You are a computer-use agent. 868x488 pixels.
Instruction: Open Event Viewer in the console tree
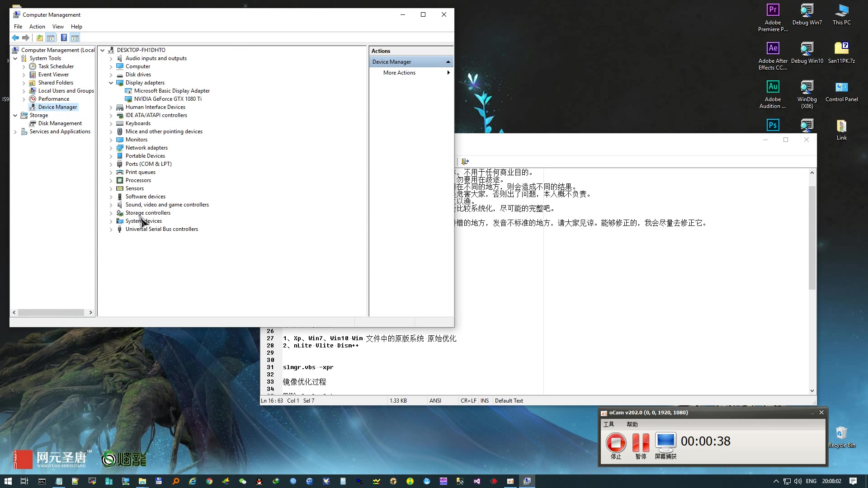coord(53,75)
